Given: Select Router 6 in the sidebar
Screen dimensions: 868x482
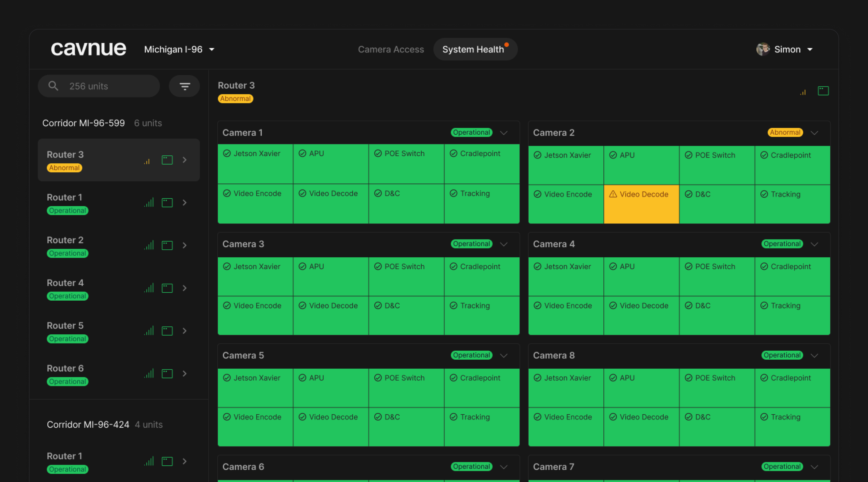Looking at the screenshot, I should click(119, 374).
